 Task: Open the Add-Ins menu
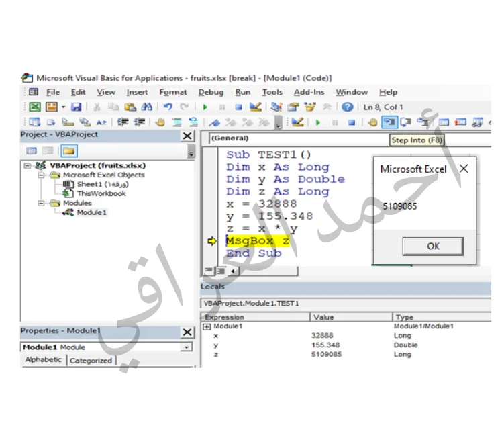(x=309, y=92)
